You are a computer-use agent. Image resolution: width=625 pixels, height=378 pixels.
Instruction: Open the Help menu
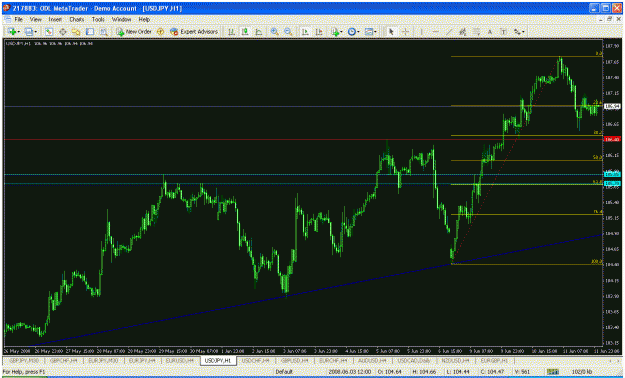144,19
